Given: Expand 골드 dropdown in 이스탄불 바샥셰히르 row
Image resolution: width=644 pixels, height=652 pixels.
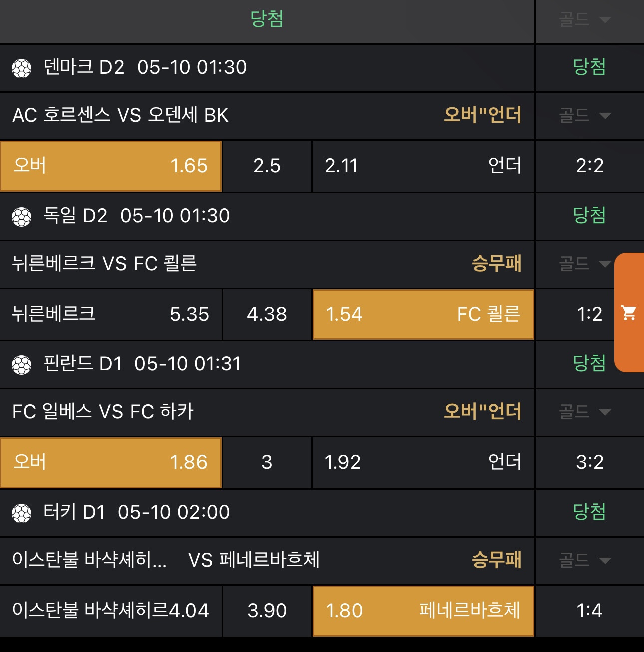Looking at the screenshot, I should pyautogui.click(x=585, y=560).
